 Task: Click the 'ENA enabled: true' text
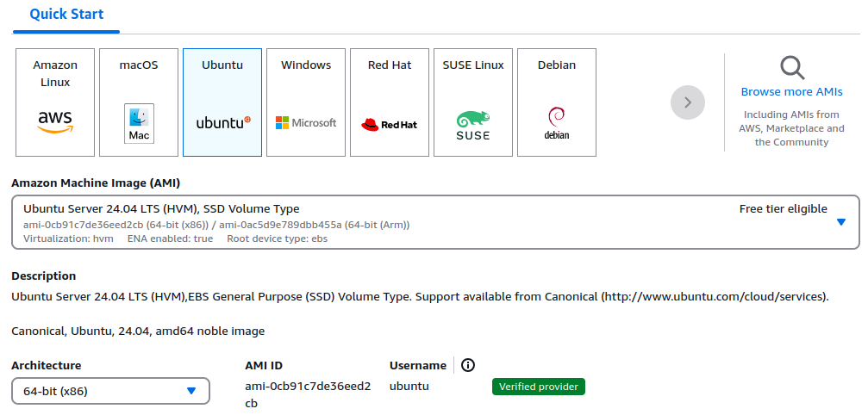170,238
